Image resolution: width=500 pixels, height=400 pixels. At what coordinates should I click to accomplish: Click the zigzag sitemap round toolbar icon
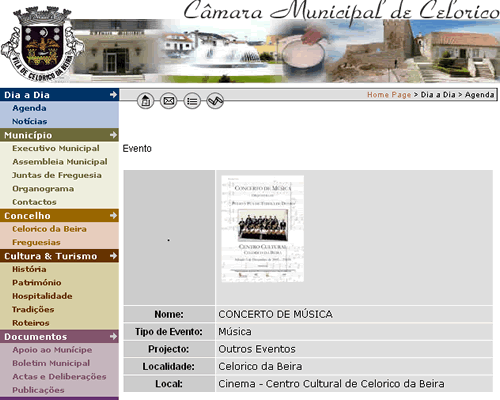(215, 101)
